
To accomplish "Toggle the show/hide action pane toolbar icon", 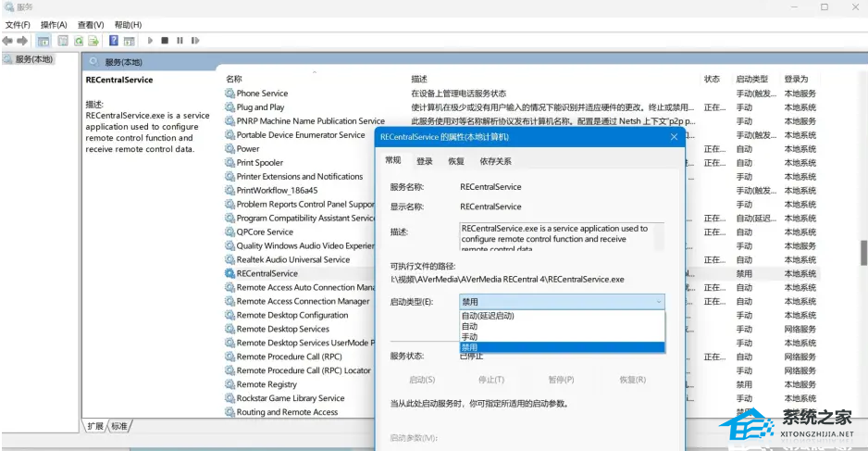I will click(x=129, y=41).
